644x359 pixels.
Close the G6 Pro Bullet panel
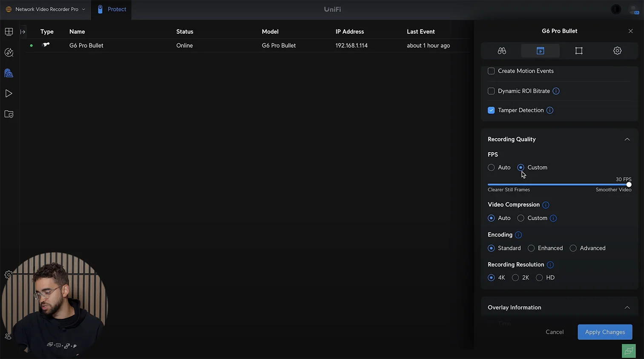pyautogui.click(x=631, y=31)
